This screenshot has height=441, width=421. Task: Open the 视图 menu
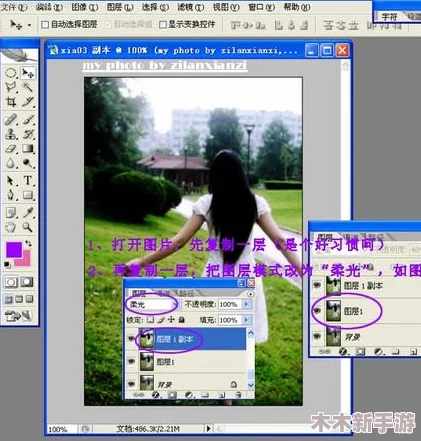tap(226, 7)
